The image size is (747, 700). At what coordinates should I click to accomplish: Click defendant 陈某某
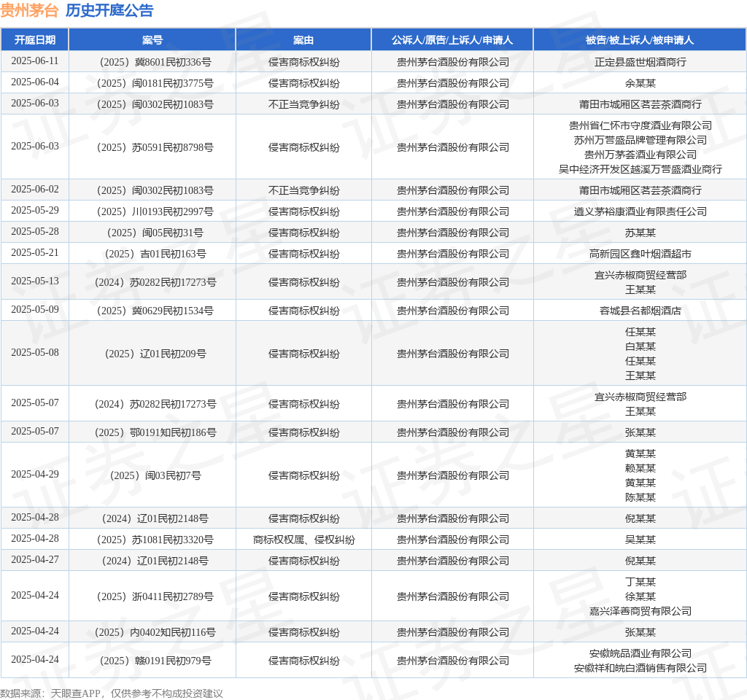[640, 497]
